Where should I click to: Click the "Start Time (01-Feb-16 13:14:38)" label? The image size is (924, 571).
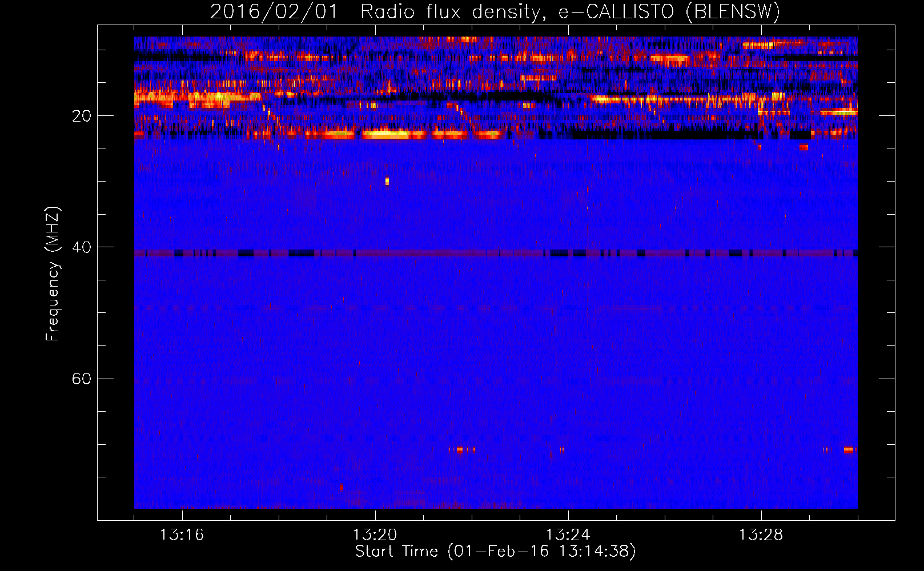[495, 552]
